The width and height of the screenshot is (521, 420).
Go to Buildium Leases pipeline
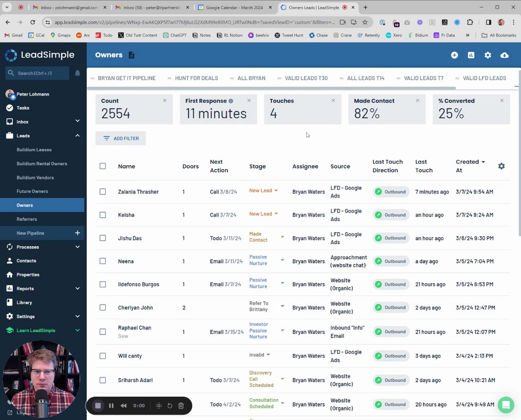[x=34, y=150]
